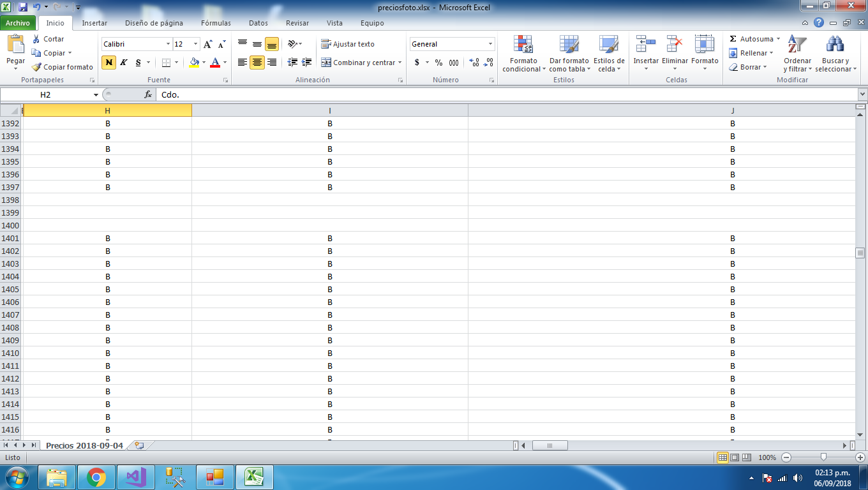
Task: Toggle bottom vertical alignment
Action: (272, 44)
